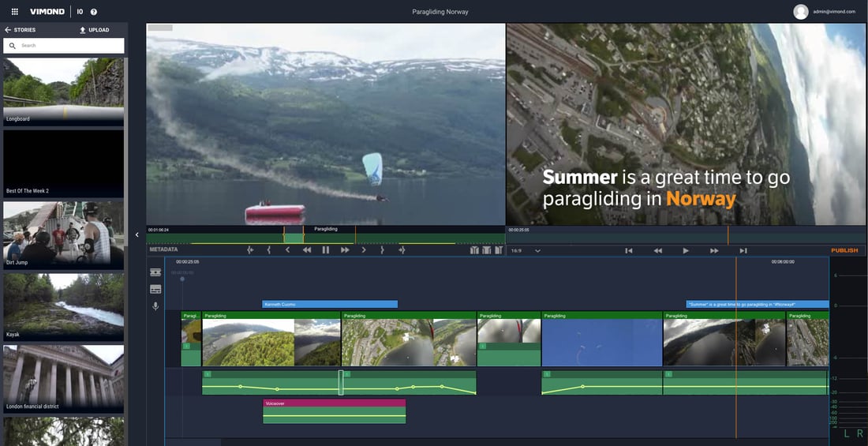This screenshot has height=446, width=868.
Task: Open the help question mark icon
Action: click(94, 12)
